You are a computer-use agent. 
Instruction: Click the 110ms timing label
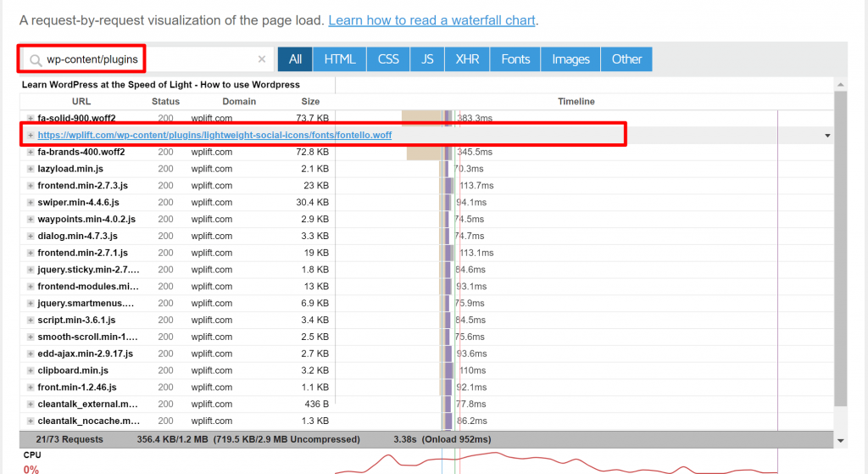pos(473,370)
